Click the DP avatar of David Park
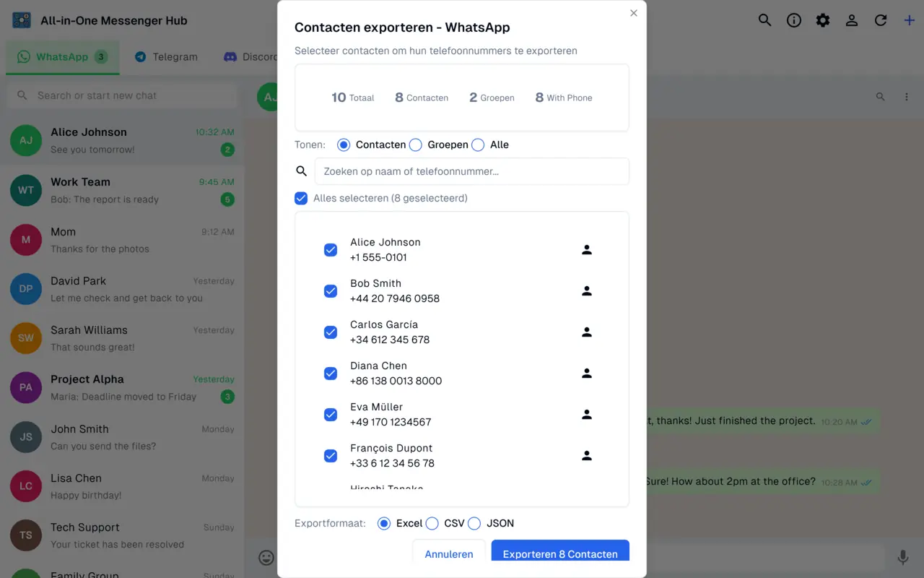Viewport: 924px width, 578px height. [x=26, y=289]
